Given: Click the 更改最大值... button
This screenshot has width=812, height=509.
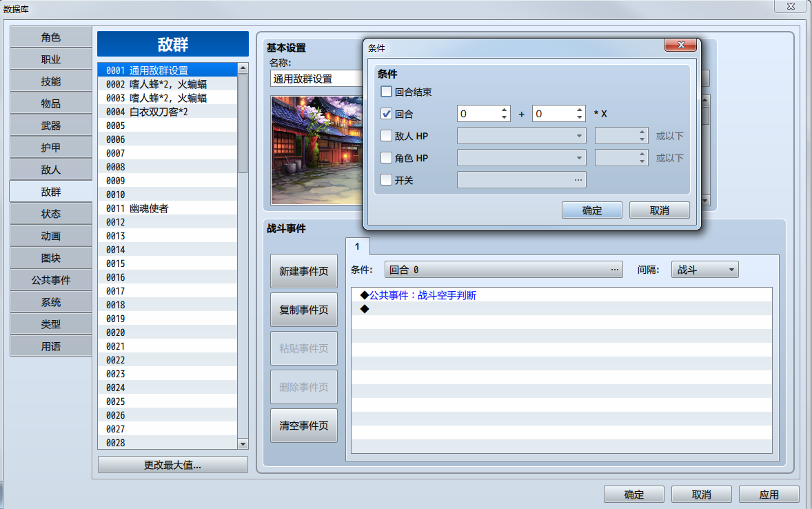Looking at the screenshot, I should (173, 465).
